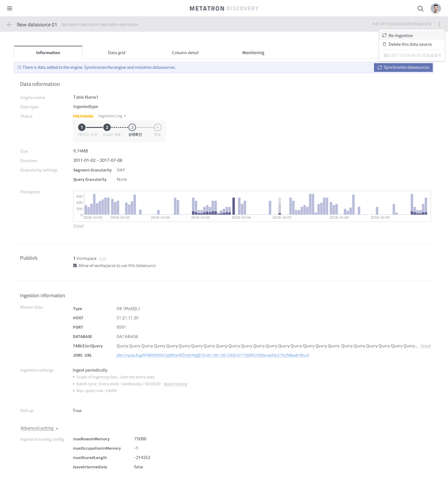The height and width of the screenshot is (492, 448).
Task: Toggle Allow all workspaces checkbox
Action: coord(75,265)
